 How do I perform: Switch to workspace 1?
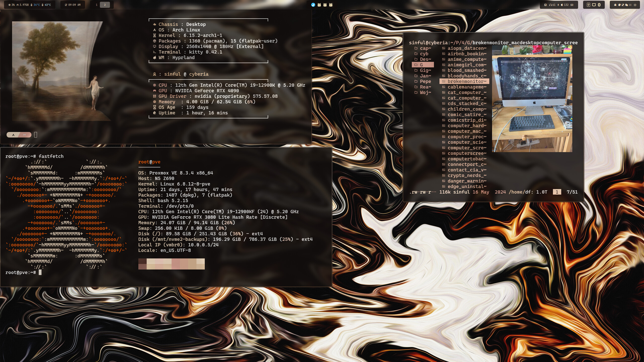(97, 5)
